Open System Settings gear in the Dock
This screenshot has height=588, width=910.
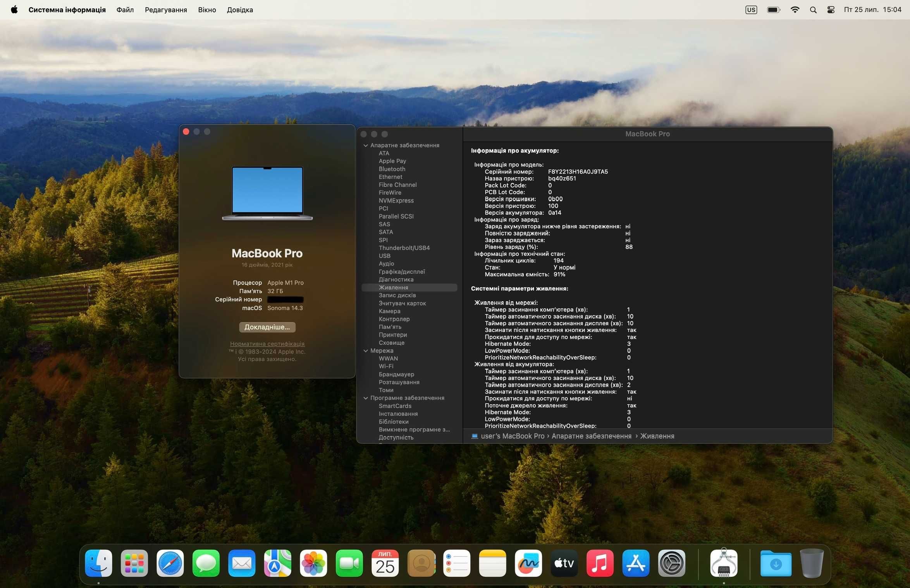[x=672, y=563]
